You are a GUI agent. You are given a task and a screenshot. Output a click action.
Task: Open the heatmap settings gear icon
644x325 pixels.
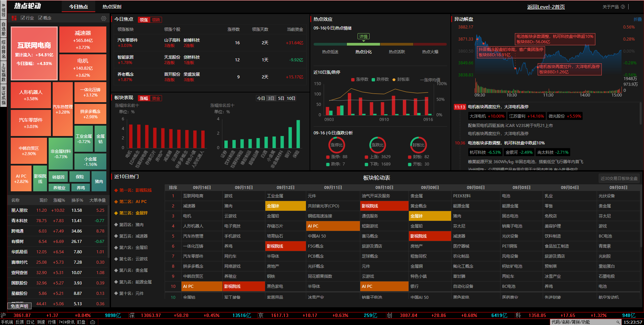pyautogui.click(x=104, y=18)
